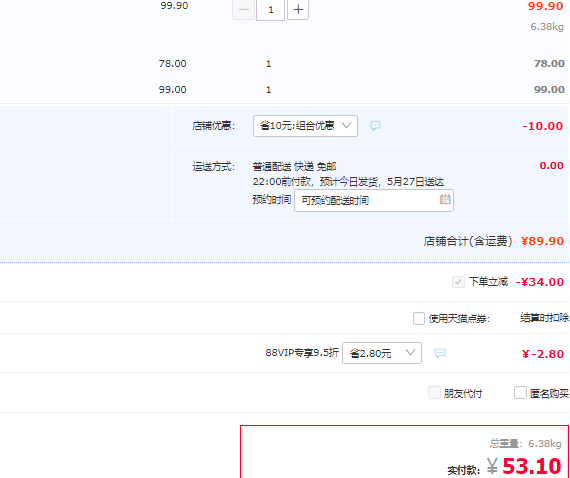Open the calendar icon in 预约时间 field
Screen dimensions: 570x478
pos(445,199)
